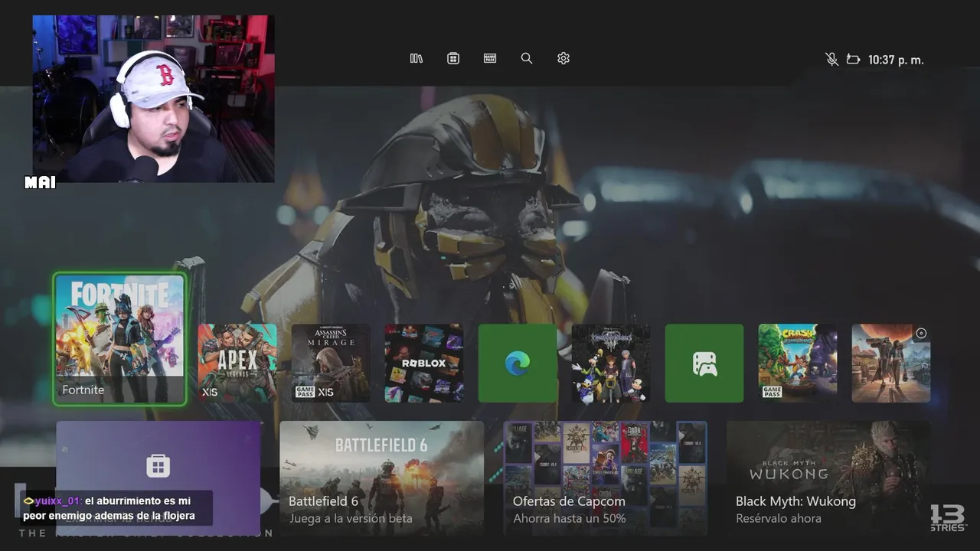Click the 10:37 p. m. clock
The image size is (980, 551).
896,60
